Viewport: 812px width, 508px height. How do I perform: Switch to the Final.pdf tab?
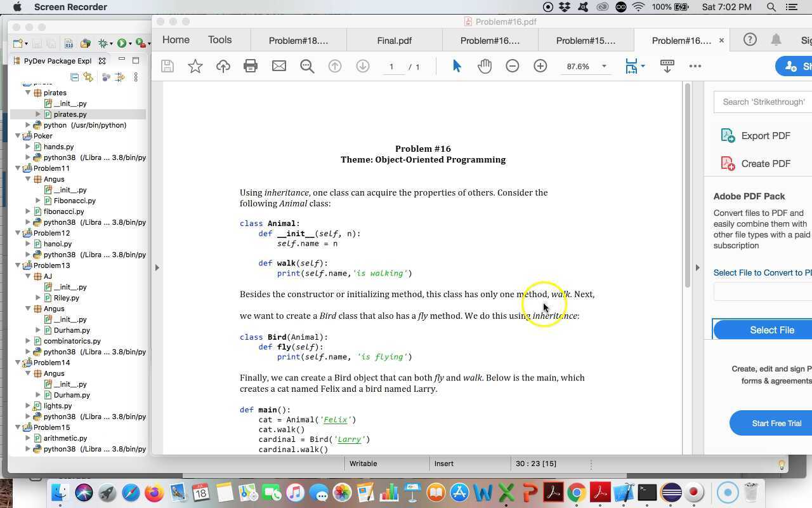(394, 40)
